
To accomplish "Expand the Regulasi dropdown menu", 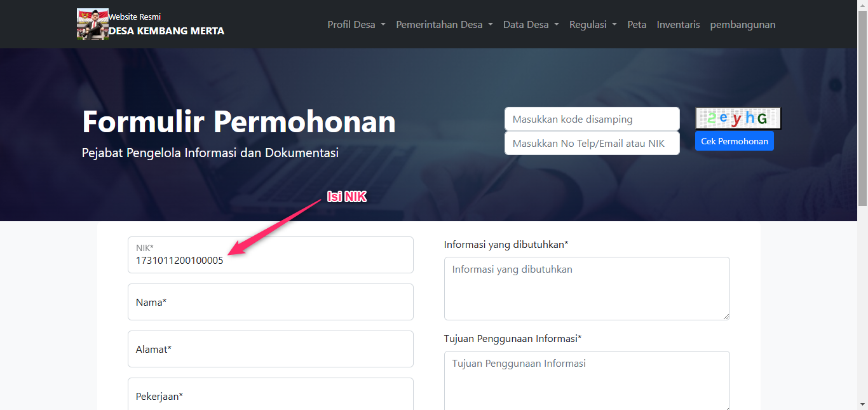I will 592,25.
